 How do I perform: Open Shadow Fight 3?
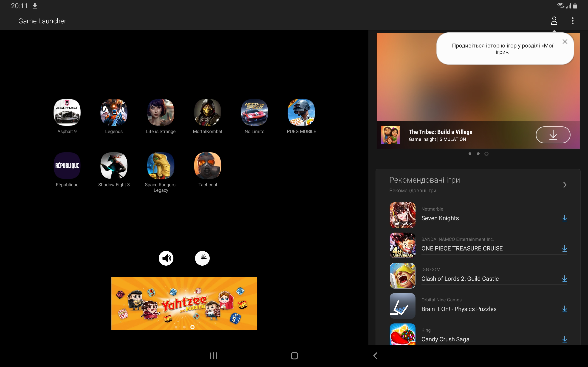[114, 166]
